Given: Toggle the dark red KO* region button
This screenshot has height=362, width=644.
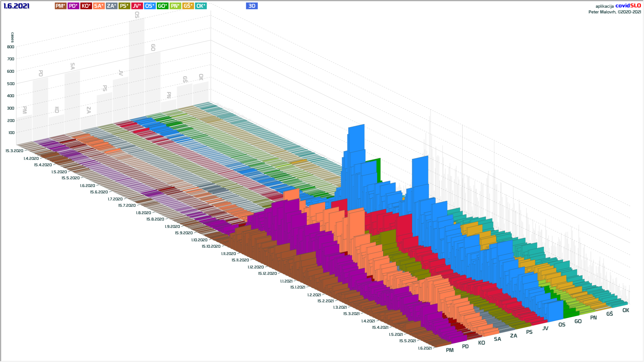Looking at the screenshot, I should 86,6.
